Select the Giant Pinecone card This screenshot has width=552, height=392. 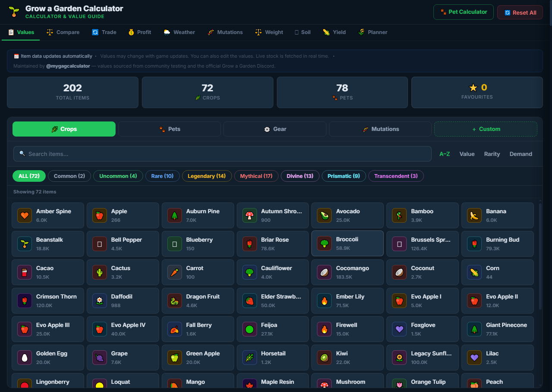(x=498, y=329)
